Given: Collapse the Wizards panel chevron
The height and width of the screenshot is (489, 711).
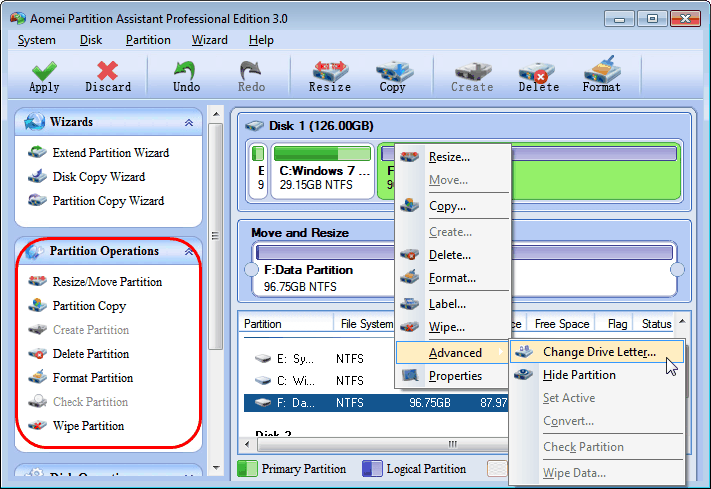Looking at the screenshot, I should pyautogui.click(x=189, y=122).
